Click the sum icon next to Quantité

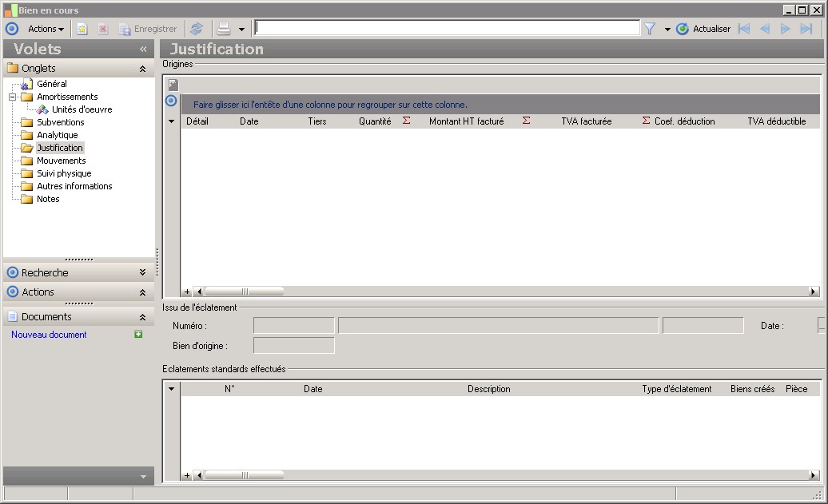(x=406, y=121)
